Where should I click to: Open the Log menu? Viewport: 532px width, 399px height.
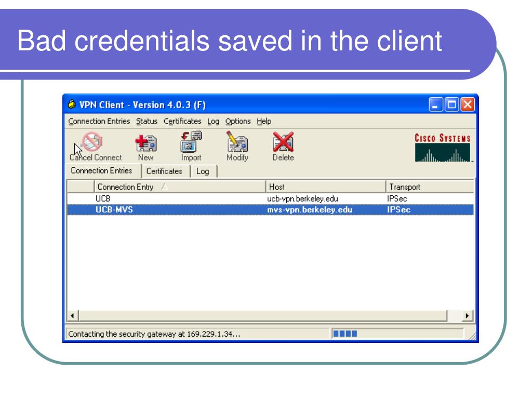(213, 122)
